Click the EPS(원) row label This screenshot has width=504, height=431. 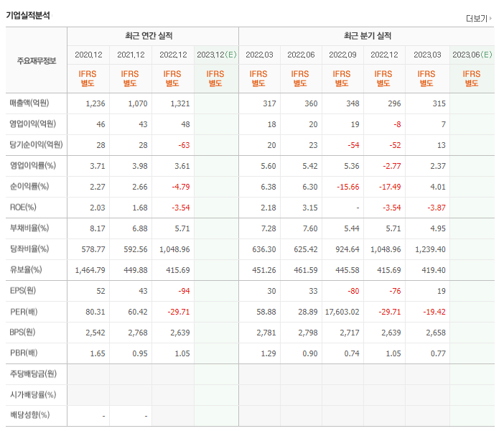[x=23, y=290]
